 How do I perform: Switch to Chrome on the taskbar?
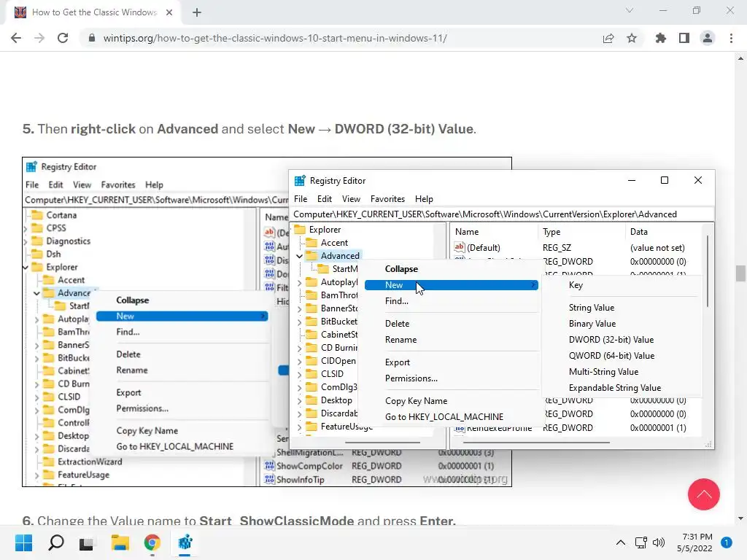coord(152,542)
